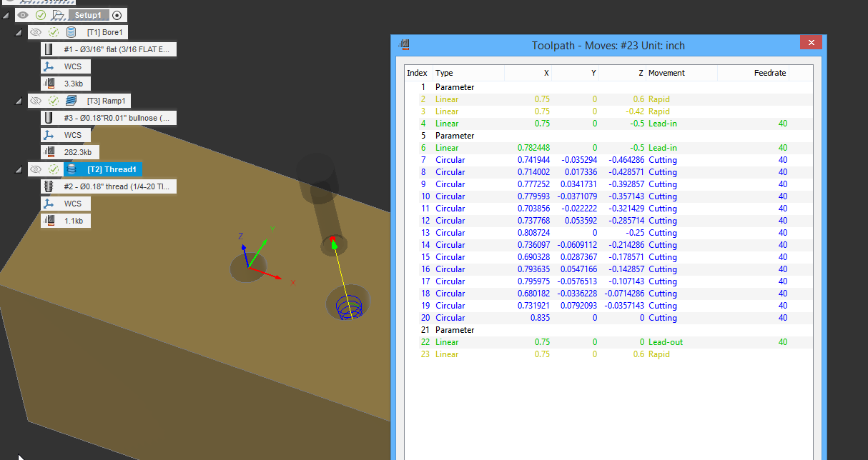Click the Thread1 threading operation icon

tap(71, 169)
